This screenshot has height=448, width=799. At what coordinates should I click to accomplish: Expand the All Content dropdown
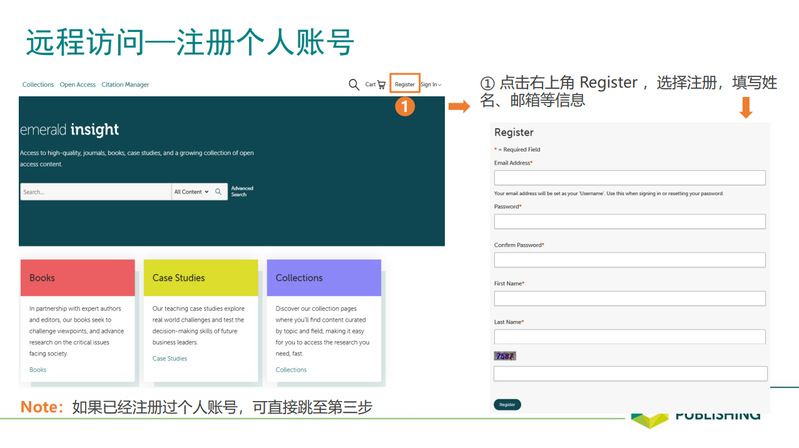(191, 192)
